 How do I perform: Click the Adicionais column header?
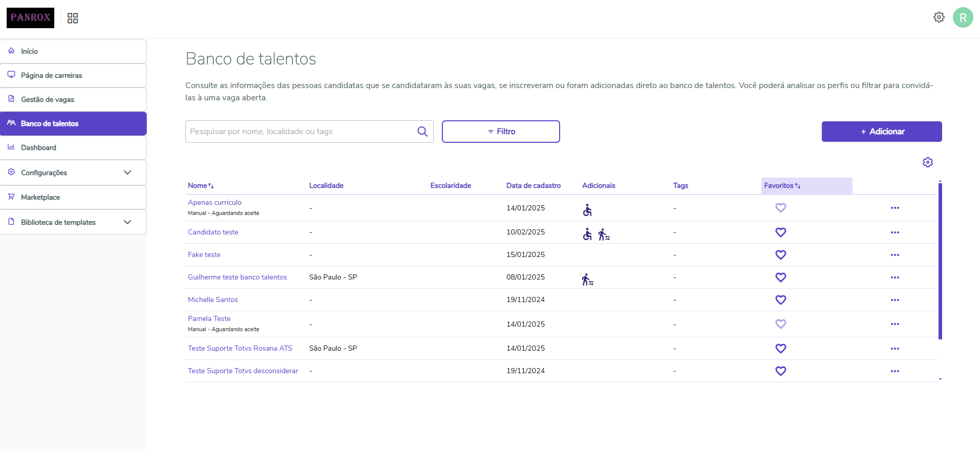point(599,186)
